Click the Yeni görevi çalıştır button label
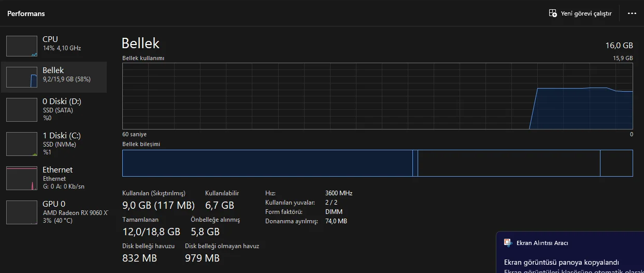644x273 pixels. [x=586, y=13]
